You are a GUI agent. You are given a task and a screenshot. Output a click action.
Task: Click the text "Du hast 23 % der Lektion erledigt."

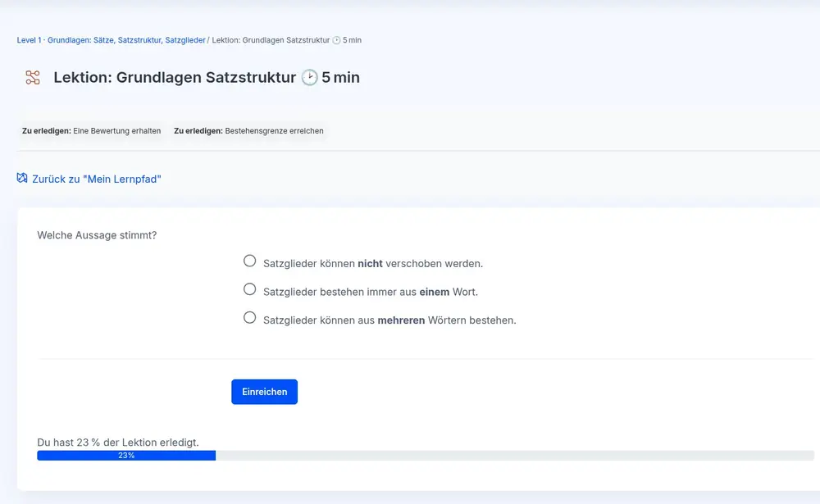(x=118, y=443)
